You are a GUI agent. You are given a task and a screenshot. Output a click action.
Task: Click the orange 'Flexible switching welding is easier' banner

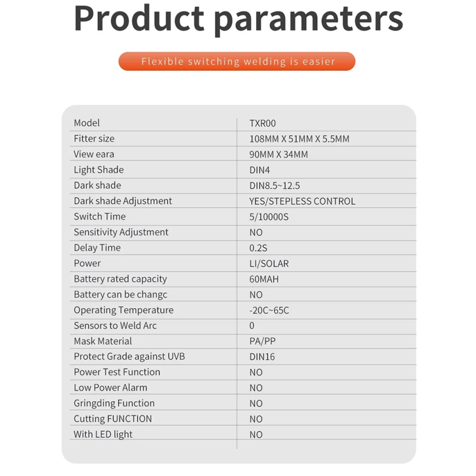pos(237,62)
